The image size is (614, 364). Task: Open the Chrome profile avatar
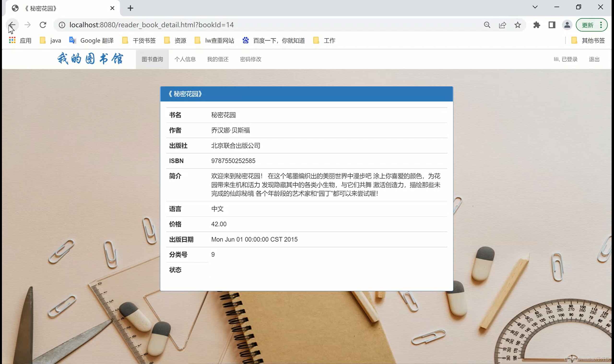567,25
